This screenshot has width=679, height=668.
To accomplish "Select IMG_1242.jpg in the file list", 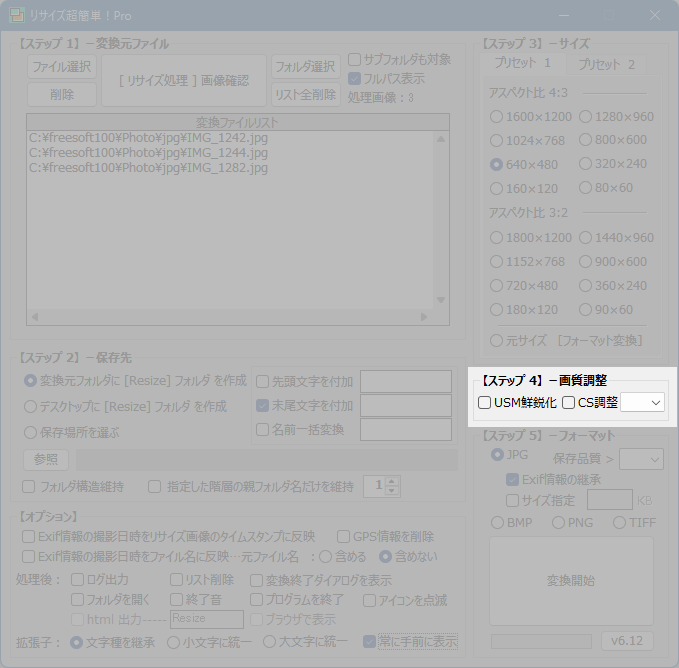I will click(x=148, y=138).
